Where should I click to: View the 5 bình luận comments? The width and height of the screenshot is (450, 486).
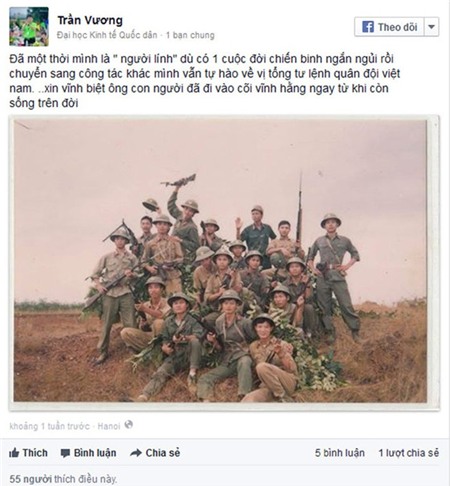tap(340, 453)
